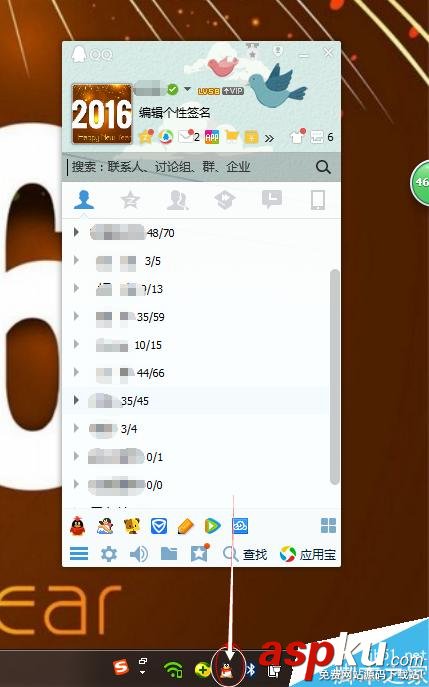The image size is (429, 687).
Task: Edit signature via 编辑个性签名
Action: pos(175,113)
